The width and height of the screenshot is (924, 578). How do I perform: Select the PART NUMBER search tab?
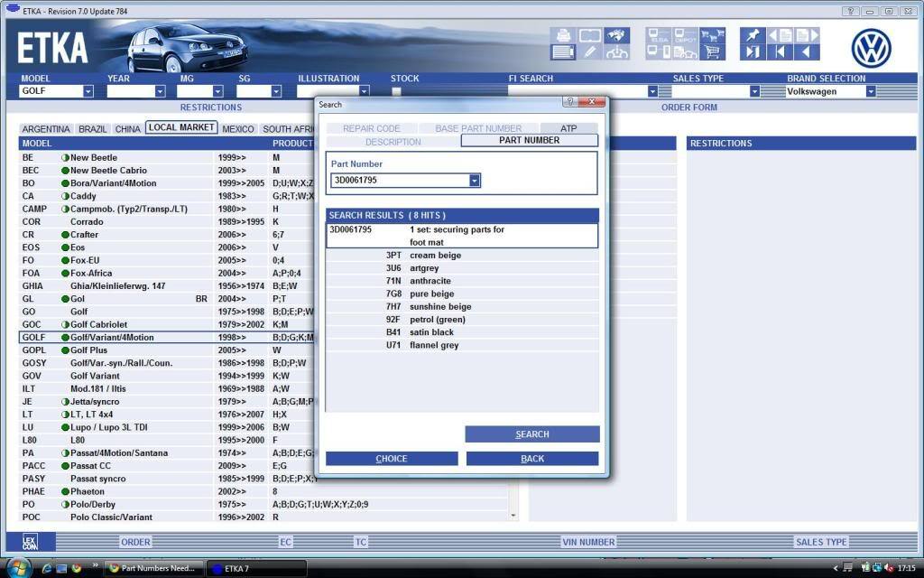coord(529,140)
